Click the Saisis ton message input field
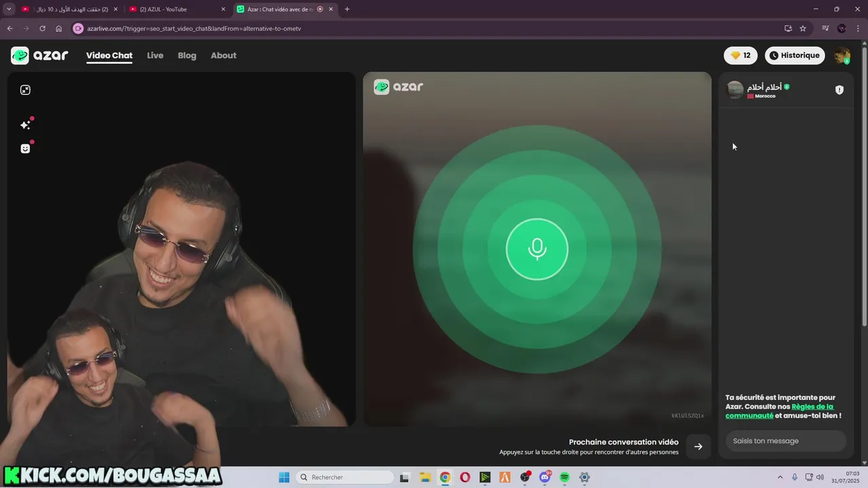This screenshot has width=868, height=488. click(785, 441)
